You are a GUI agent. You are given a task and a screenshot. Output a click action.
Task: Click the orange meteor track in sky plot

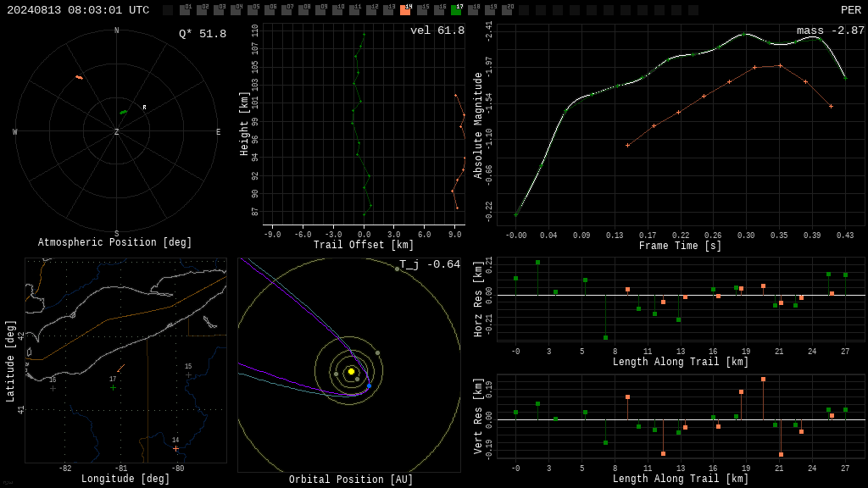pos(80,77)
